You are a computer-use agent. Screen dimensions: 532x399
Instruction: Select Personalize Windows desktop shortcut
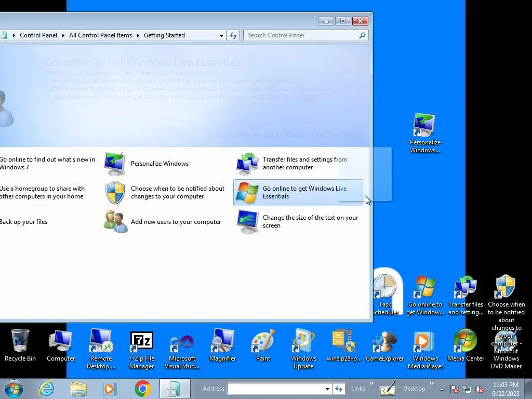425,134
